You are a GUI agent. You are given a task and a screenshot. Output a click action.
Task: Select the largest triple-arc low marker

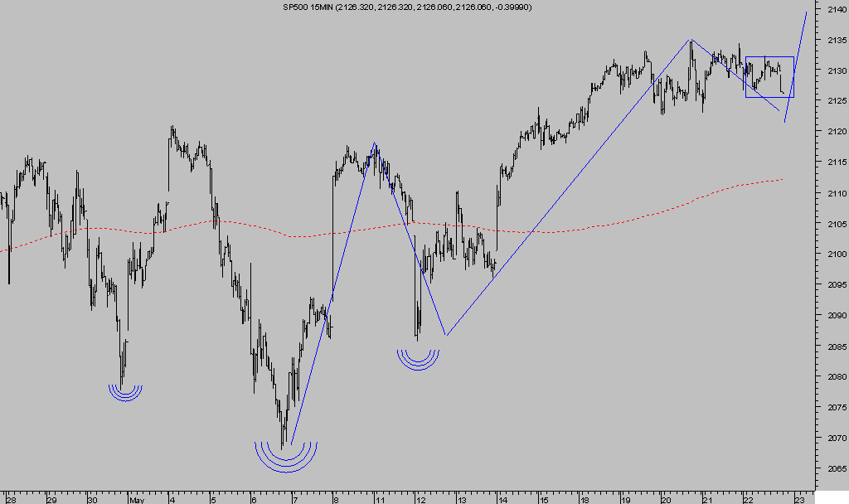pyautogui.click(x=285, y=456)
